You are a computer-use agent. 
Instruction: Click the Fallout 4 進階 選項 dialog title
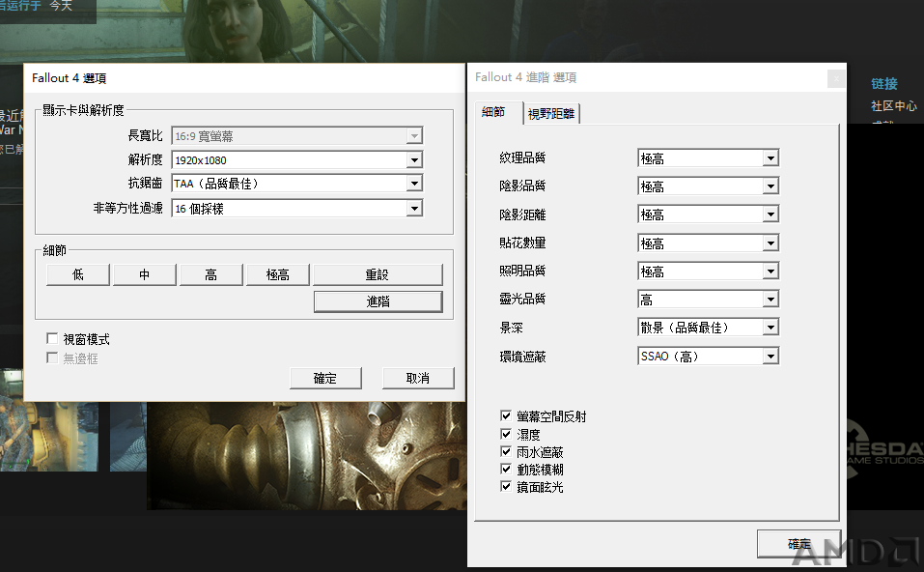(525, 77)
